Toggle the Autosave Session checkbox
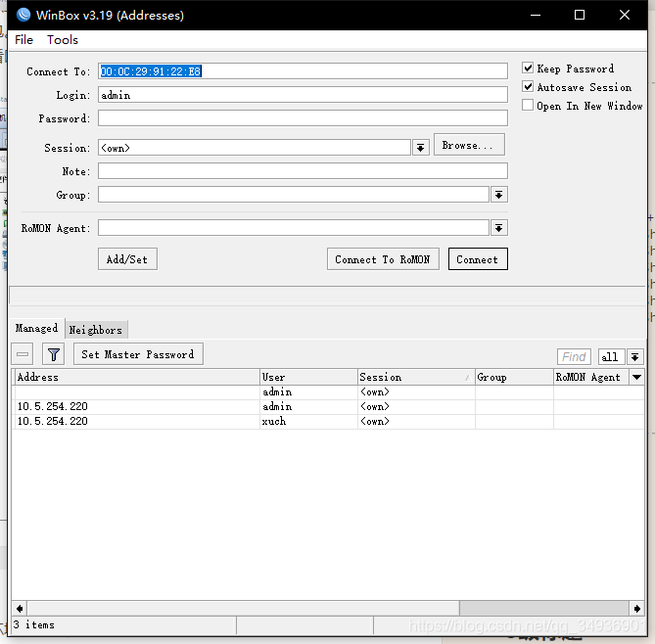Viewport: 655px width, 644px height. coord(528,86)
